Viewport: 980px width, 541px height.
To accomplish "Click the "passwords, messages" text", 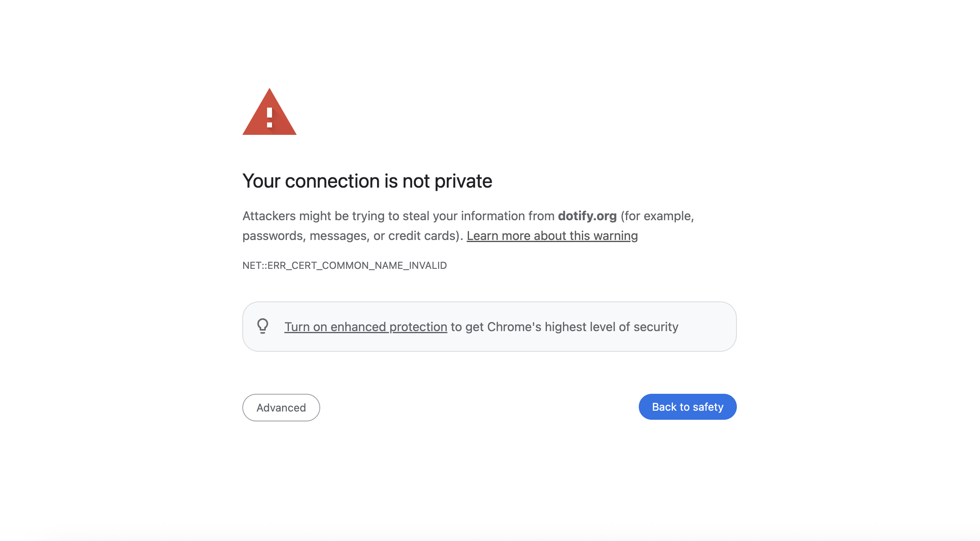I will tap(306, 235).
